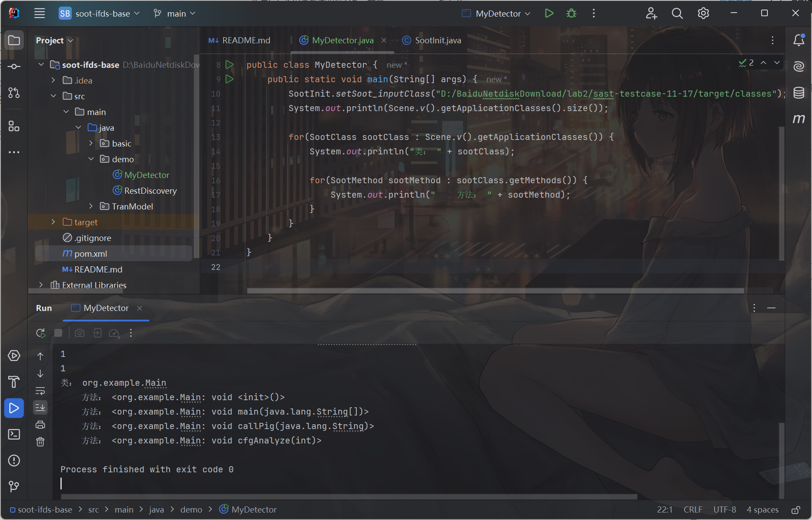
Task: Open the Database tool window
Action: click(x=798, y=93)
